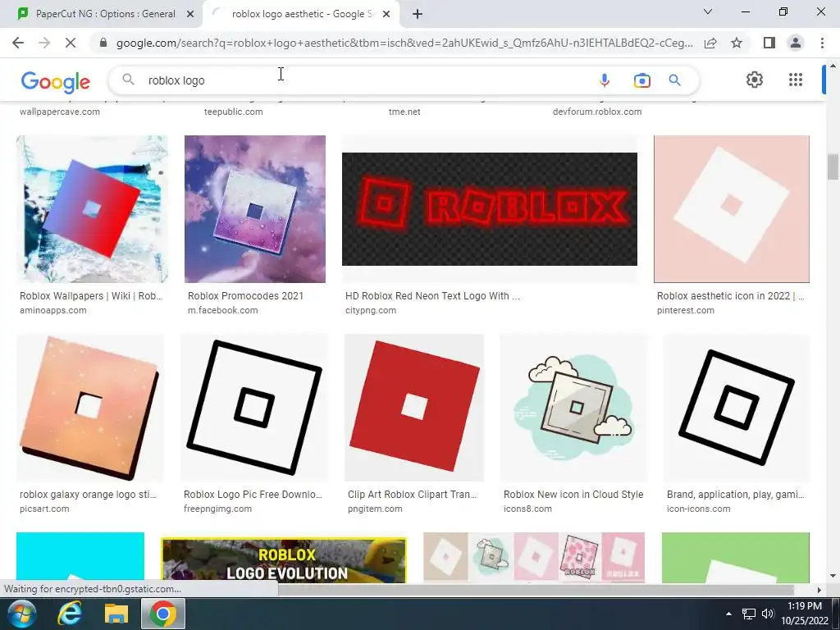Search by image with Google Lens
The height and width of the screenshot is (630, 840).
[x=641, y=80]
